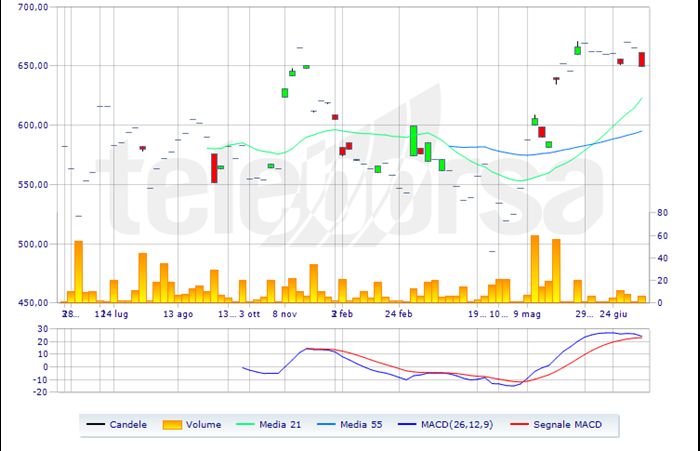The image size is (700, 451).
Task: Click the large green candle near 24 feb
Action: [414, 141]
